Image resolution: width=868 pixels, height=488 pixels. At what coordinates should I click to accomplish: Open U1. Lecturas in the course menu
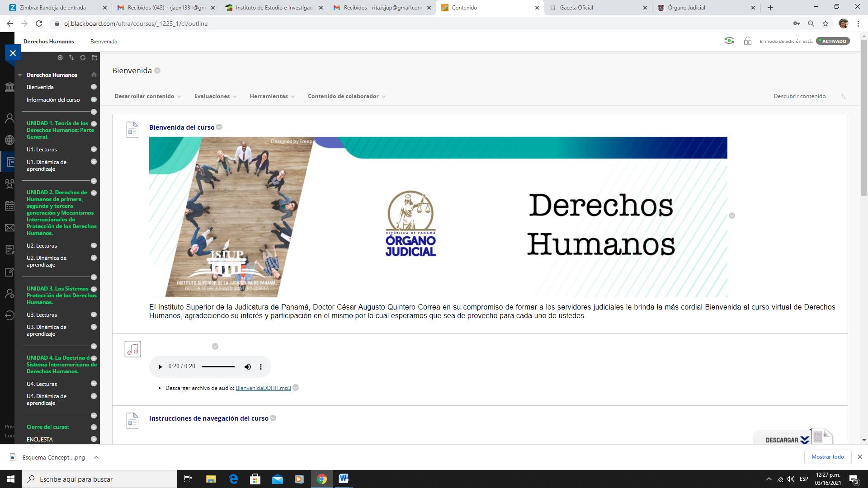(x=42, y=150)
